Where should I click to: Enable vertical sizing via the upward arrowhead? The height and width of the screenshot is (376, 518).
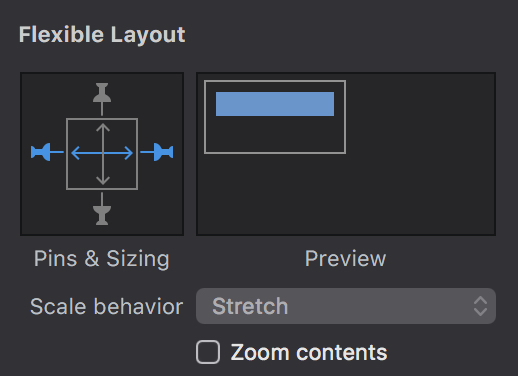(x=103, y=128)
